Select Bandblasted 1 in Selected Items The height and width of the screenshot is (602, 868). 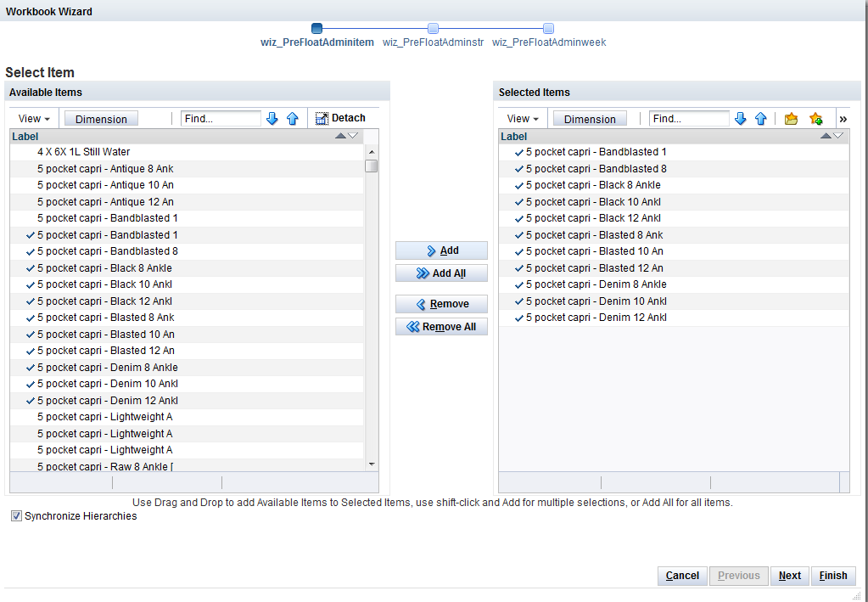[674, 152]
